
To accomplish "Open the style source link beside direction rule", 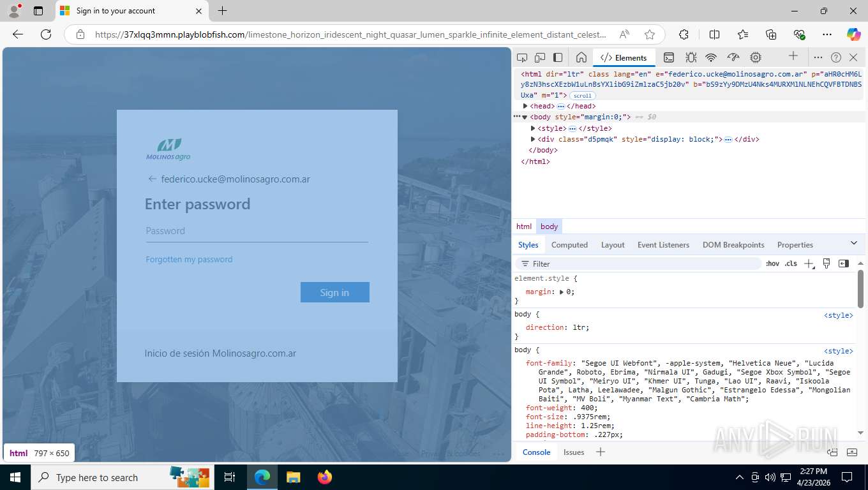I will point(838,315).
